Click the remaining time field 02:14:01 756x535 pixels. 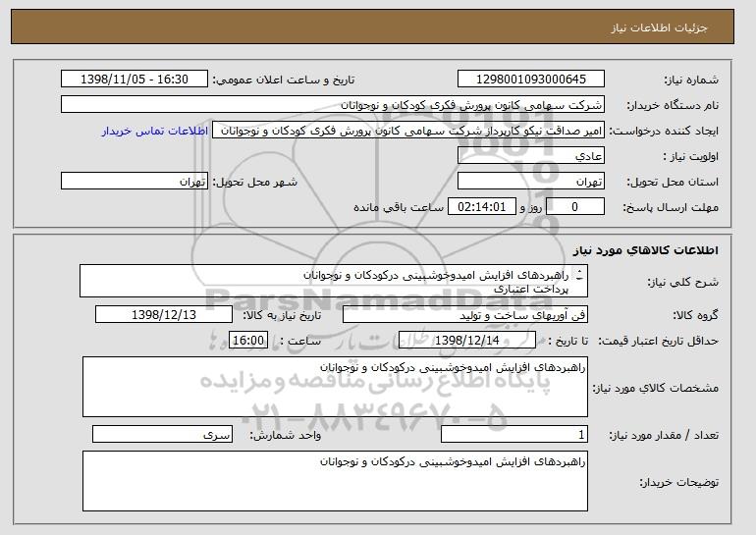[482, 207]
